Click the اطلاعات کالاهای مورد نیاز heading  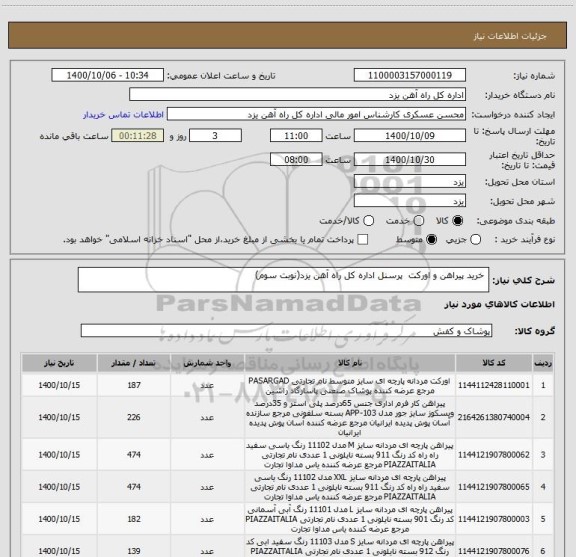click(x=500, y=305)
